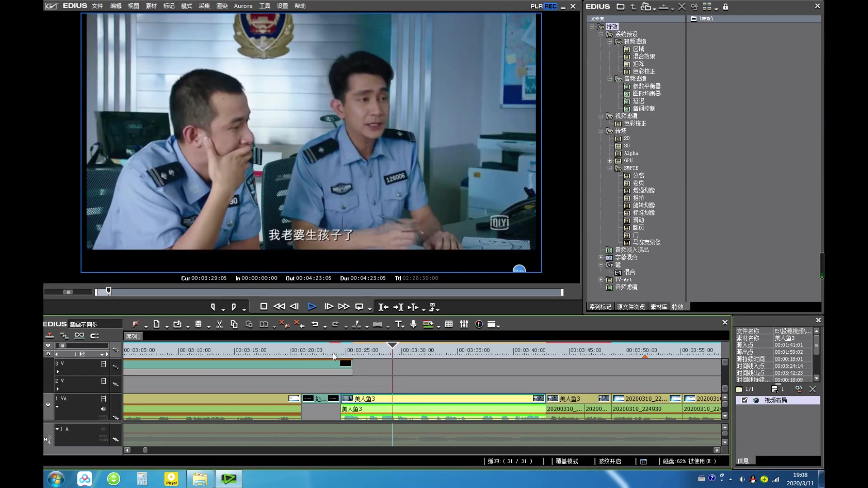Click the Redo arrow icon
Viewport: 868px width, 488px height.
335,324
